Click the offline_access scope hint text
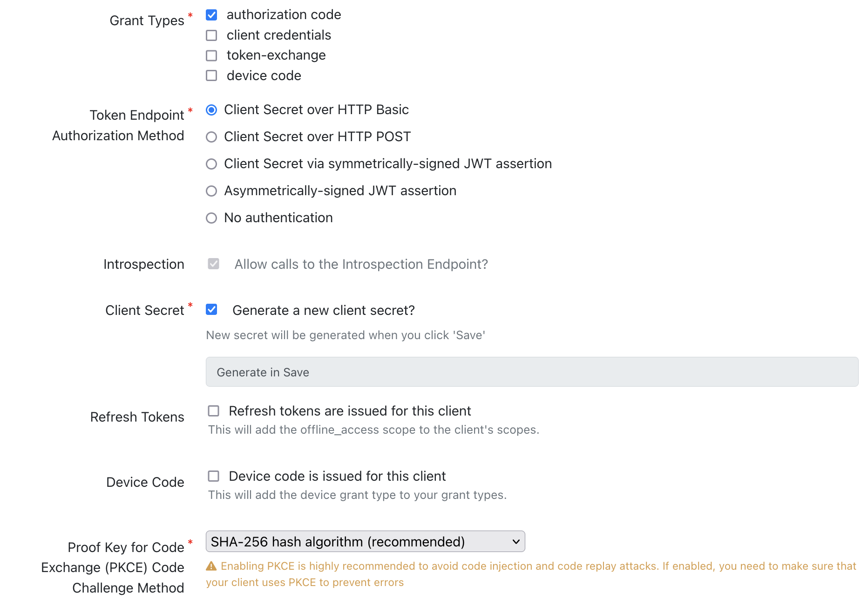The height and width of the screenshot is (600, 868). 373,430
